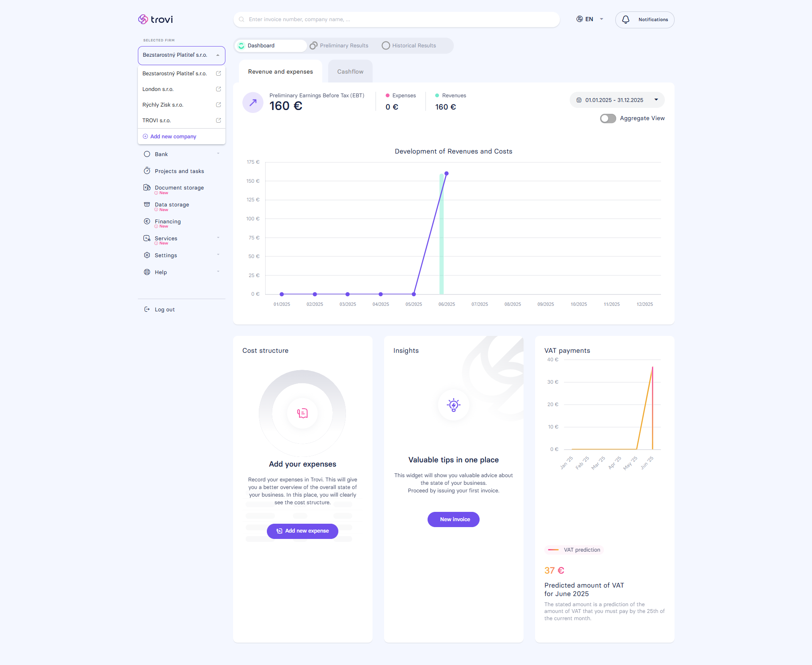The height and width of the screenshot is (665, 812).
Task: Open external link icon for Bezstarostný Platiteľ s.r.o. row
Action: tap(219, 74)
